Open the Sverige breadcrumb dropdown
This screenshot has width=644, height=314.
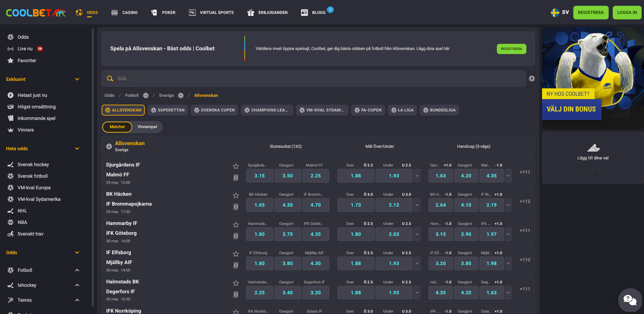coord(181,95)
